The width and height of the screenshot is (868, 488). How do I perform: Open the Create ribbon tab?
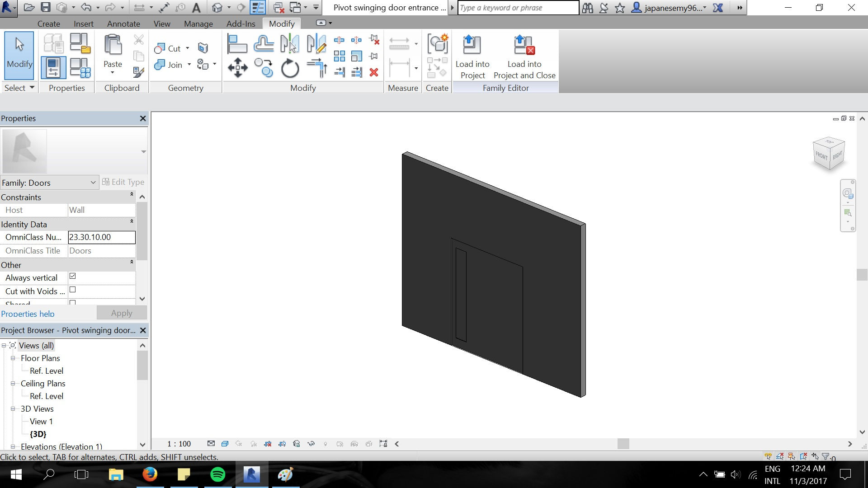coord(49,23)
